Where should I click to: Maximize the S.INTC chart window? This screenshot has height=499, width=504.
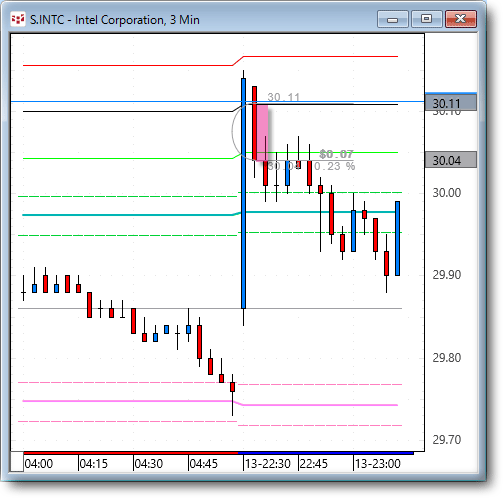tap(427, 19)
